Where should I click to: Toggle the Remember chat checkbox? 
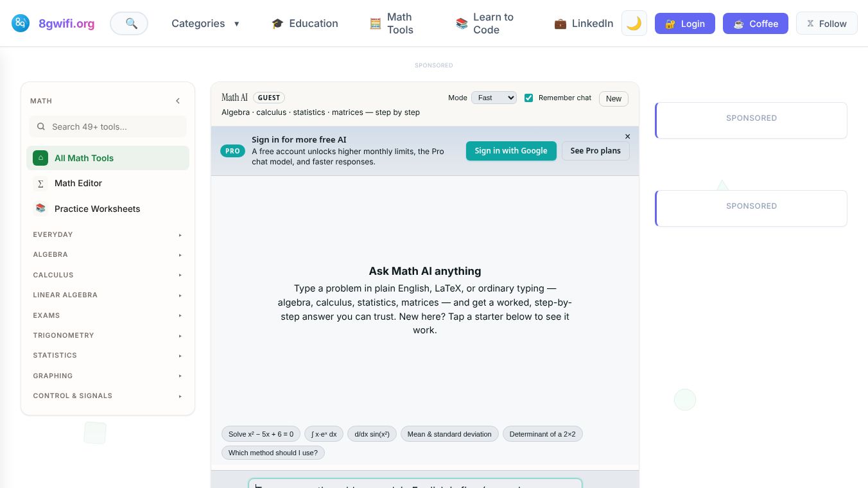coord(529,98)
